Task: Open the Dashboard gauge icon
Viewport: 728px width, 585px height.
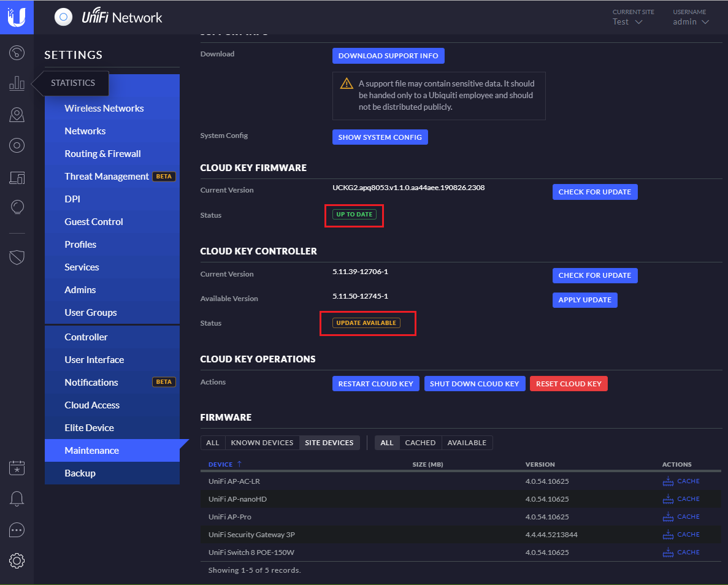Action: click(17, 53)
